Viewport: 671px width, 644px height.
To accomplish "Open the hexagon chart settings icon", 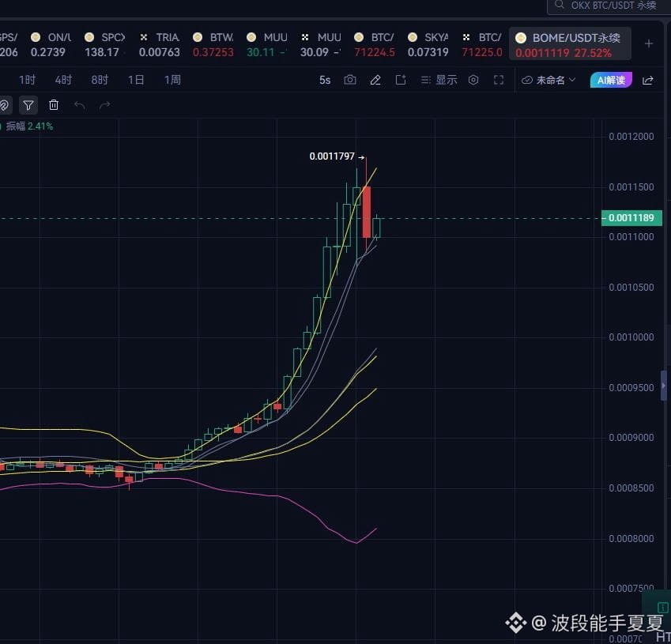I will (473, 80).
